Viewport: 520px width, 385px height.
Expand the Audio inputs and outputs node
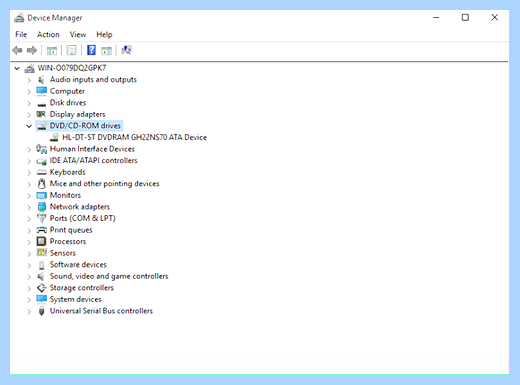[29, 80]
